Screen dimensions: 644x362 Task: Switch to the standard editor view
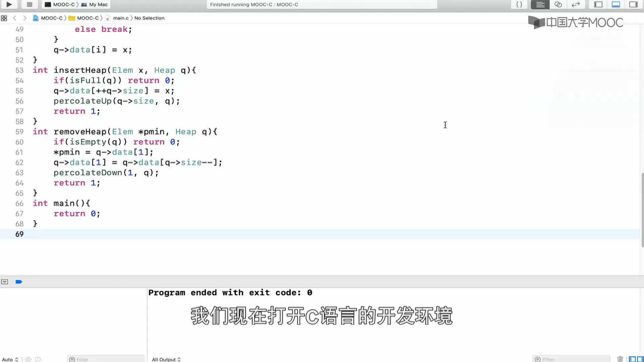point(540,4)
